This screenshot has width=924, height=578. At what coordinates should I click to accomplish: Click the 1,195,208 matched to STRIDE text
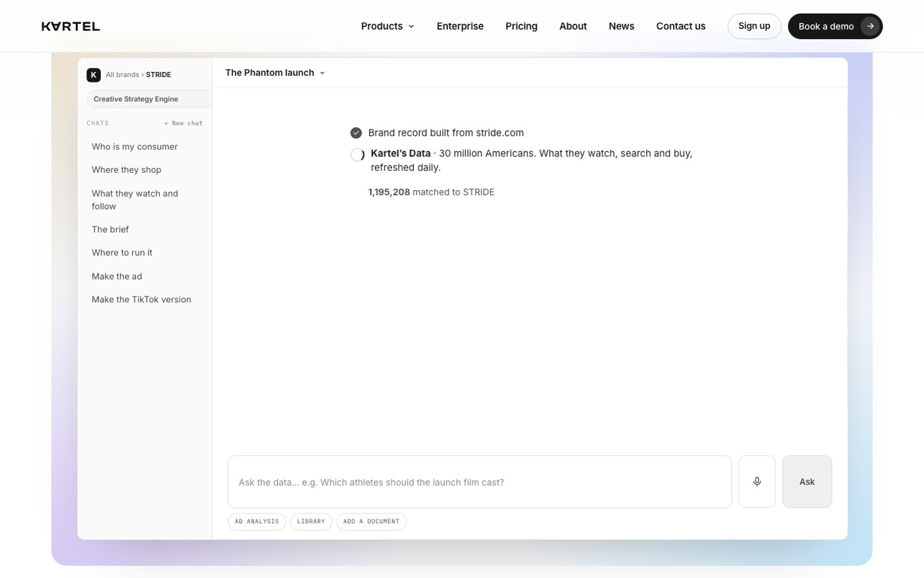pyautogui.click(x=431, y=192)
